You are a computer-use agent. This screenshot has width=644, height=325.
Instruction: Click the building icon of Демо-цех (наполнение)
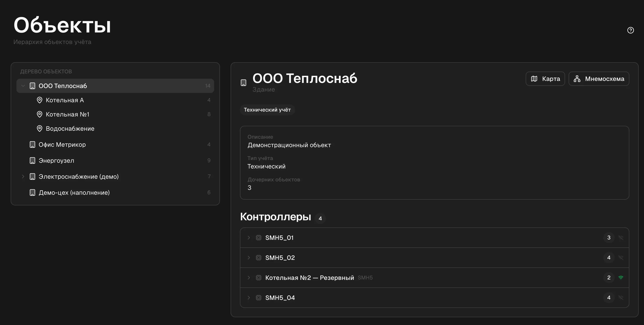pos(32,193)
